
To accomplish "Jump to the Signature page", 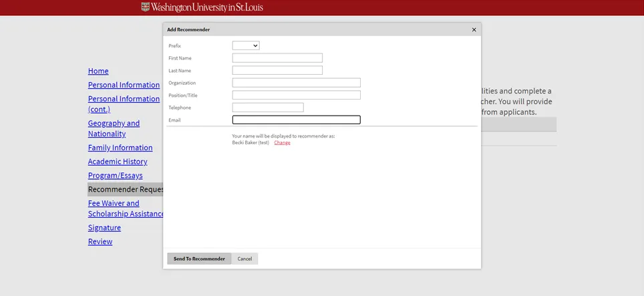I will [104, 228].
